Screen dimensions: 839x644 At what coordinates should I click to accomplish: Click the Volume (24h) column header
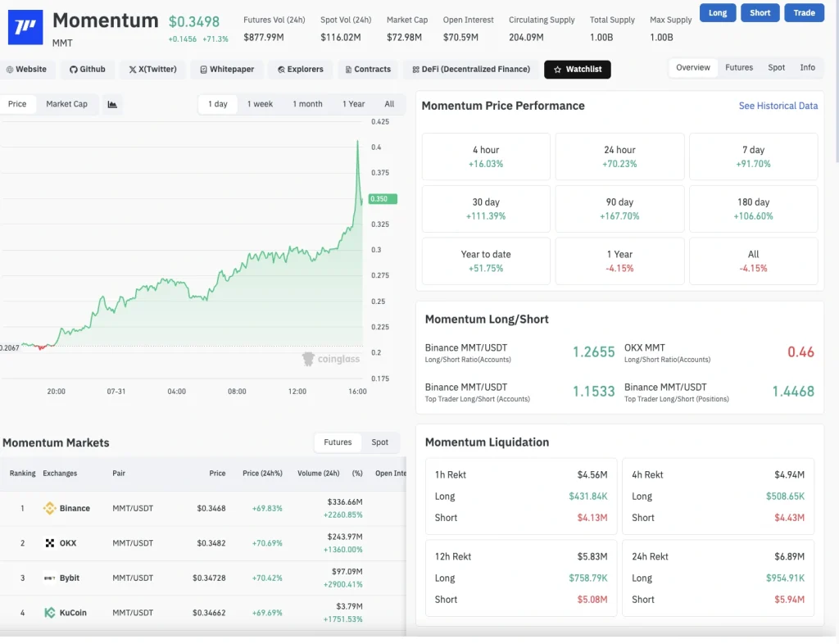pyautogui.click(x=319, y=474)
